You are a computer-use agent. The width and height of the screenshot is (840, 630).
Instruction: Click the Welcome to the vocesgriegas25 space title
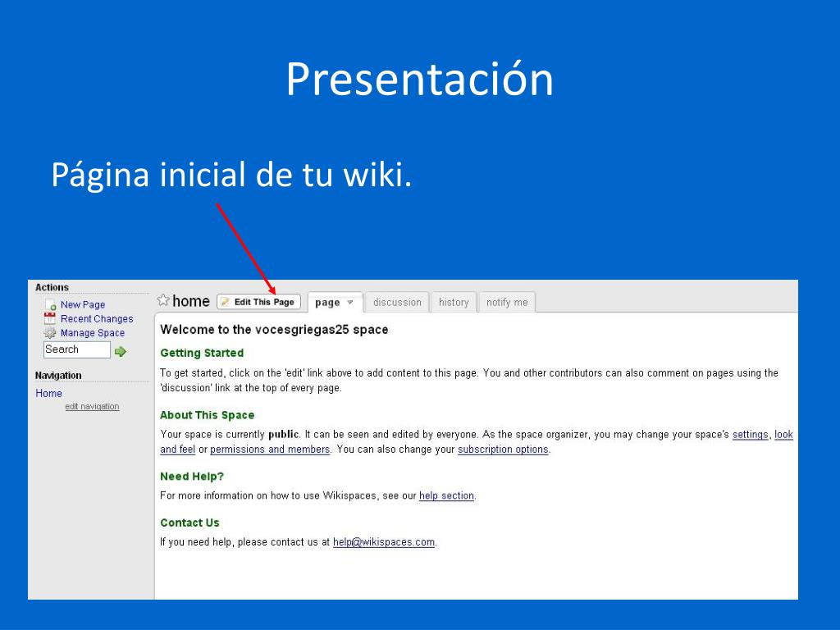click(x=274, y=330)
